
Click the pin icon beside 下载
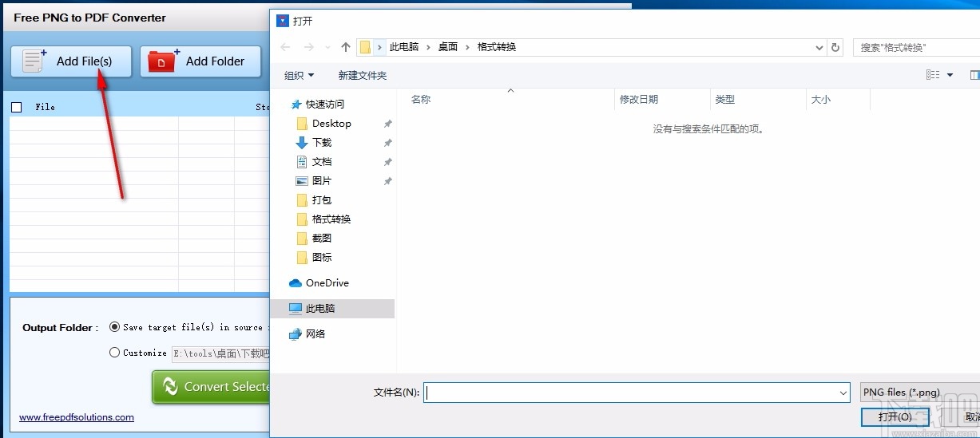click(387, 143)
